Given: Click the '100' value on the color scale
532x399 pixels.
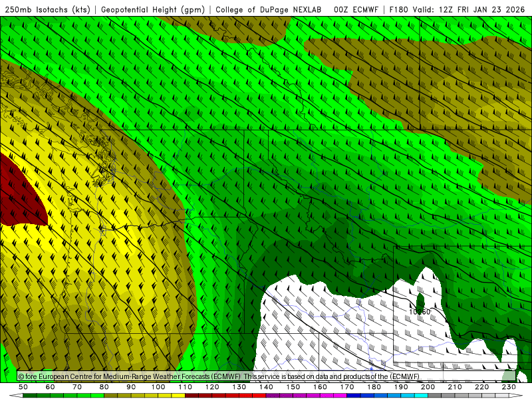Looking at the screenshot, I should [x=158, y=387].
